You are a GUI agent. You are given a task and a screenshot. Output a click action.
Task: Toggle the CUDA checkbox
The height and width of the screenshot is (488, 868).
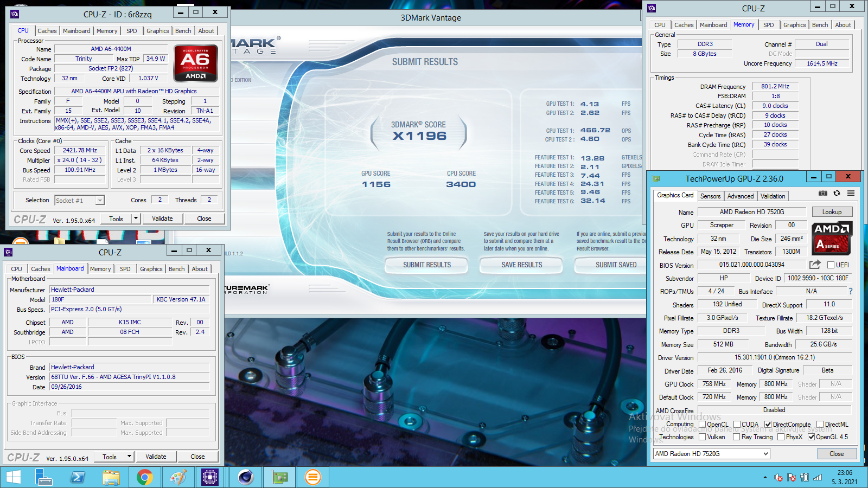pos(737,425)
